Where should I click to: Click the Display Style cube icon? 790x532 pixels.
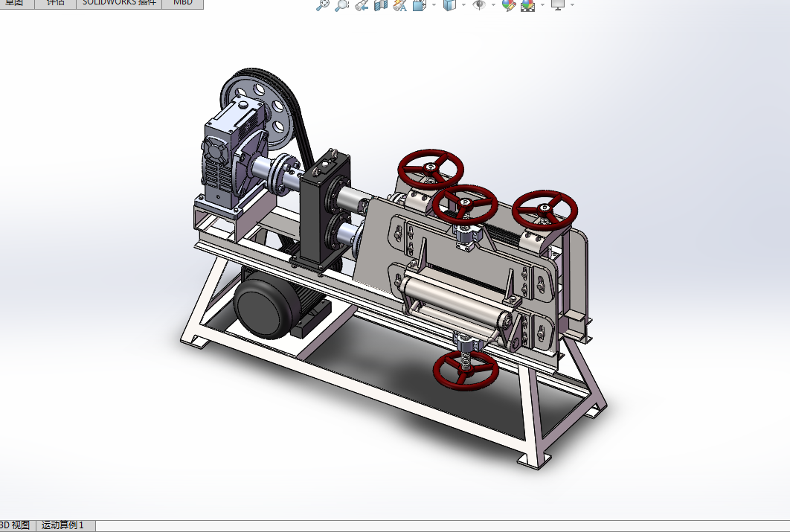click(x=449, y=5)
